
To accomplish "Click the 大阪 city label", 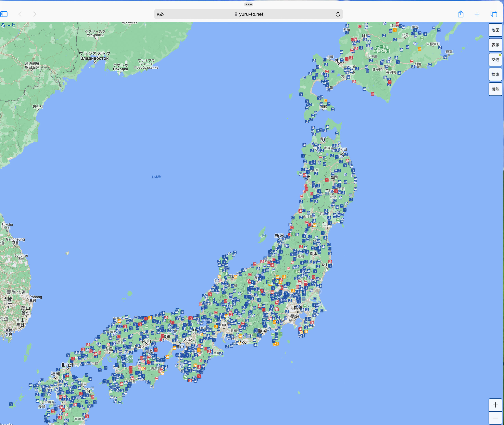I will (x=187, y=339).
